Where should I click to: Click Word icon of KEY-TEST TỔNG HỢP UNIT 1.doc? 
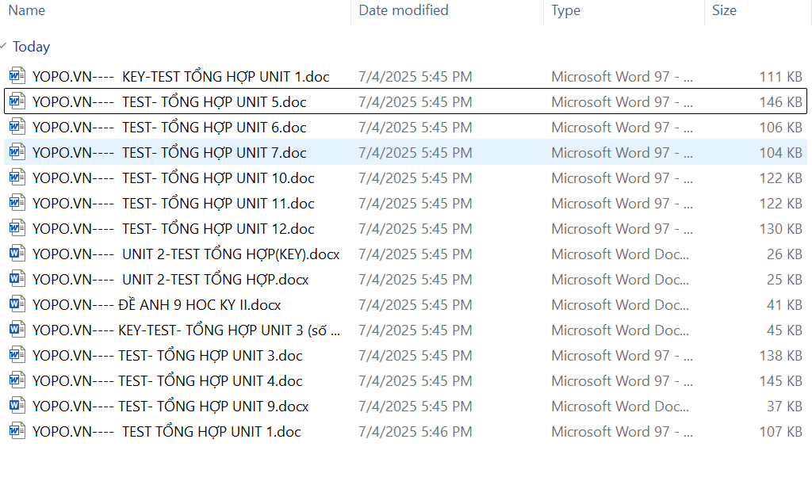click(x=17, y=77)
